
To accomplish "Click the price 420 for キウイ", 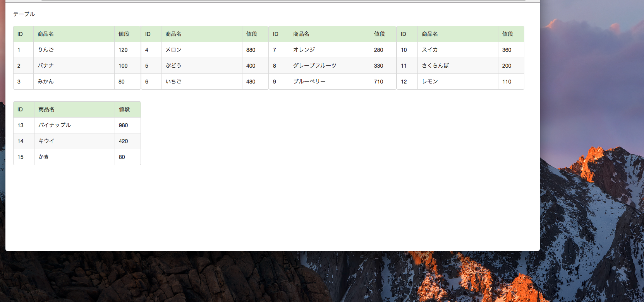I will [x=128, y=141].
